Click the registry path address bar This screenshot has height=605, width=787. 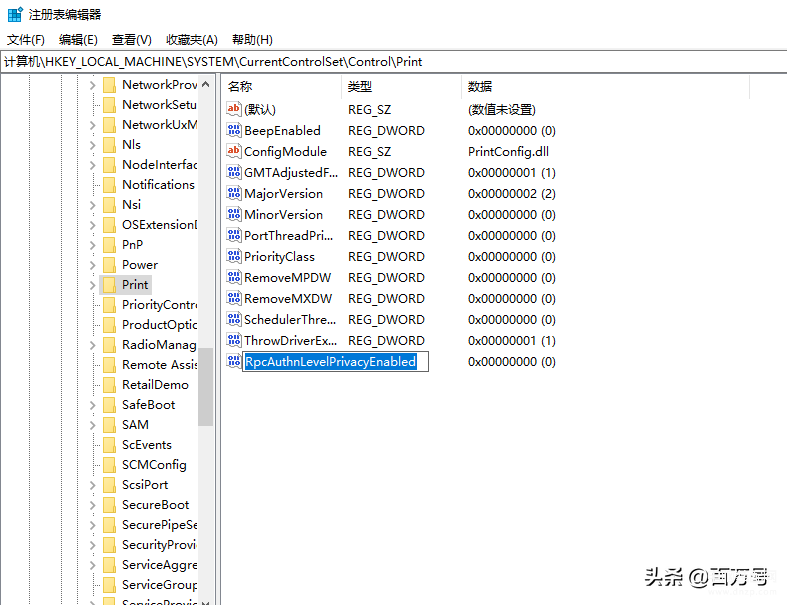click(394, 62)
